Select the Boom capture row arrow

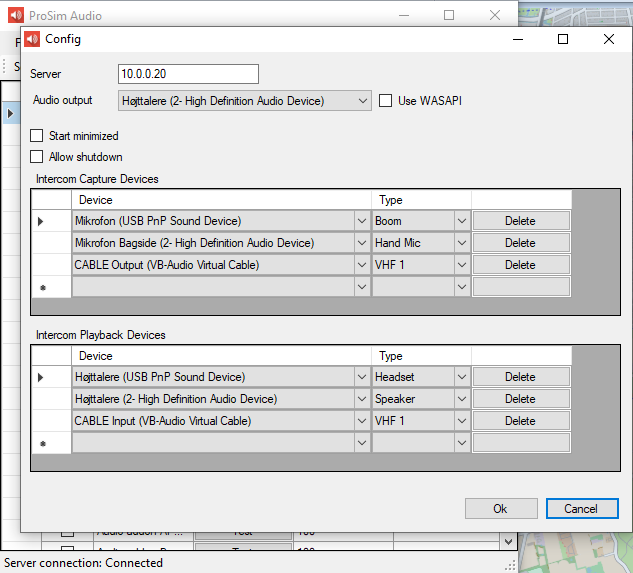pos(41,221)
